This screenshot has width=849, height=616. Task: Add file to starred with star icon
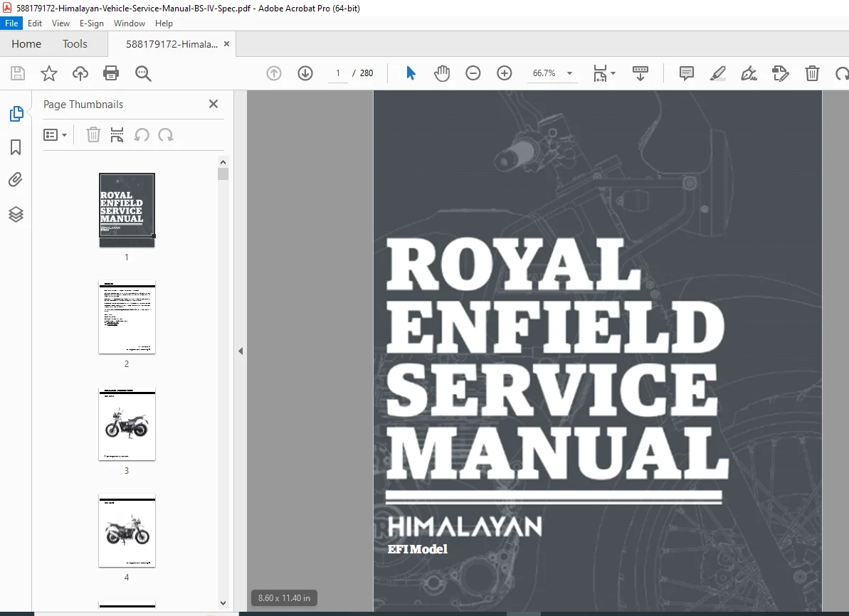coord(48,73)
